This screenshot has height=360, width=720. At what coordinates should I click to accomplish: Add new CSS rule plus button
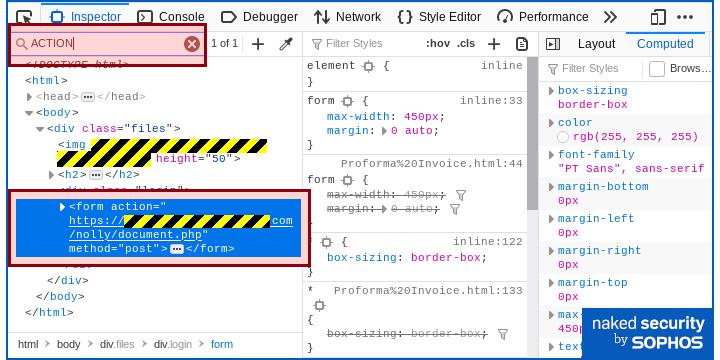pyautogui.click(x=494, y=44)
